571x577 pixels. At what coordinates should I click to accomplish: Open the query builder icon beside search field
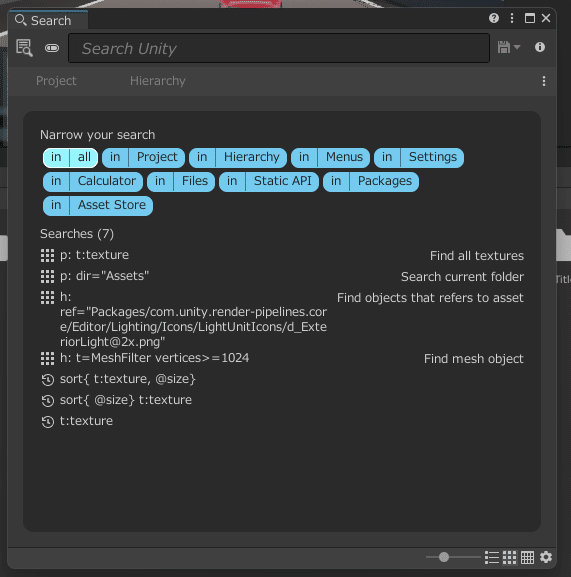(x=24, y=48)
